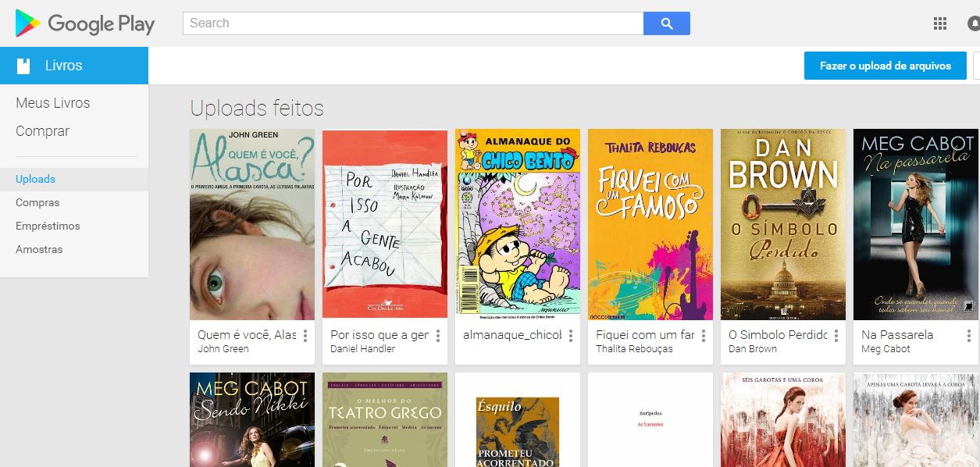This screenshot has width=980, height=467.
Task: Select the Livros section tab
Action: [x=74, y=66]
